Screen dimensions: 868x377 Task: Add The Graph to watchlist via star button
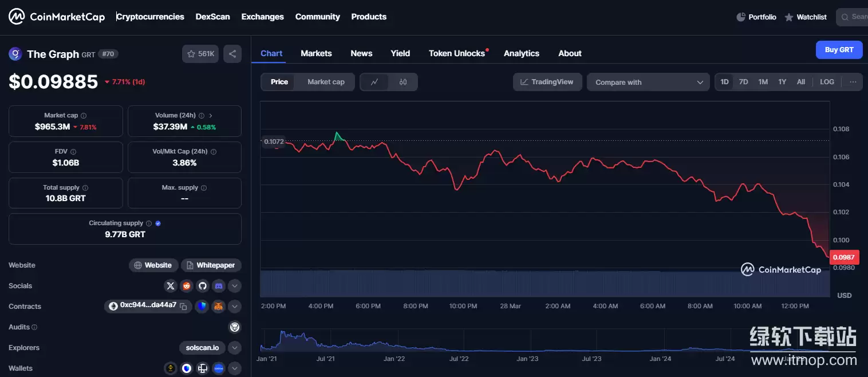200,54
